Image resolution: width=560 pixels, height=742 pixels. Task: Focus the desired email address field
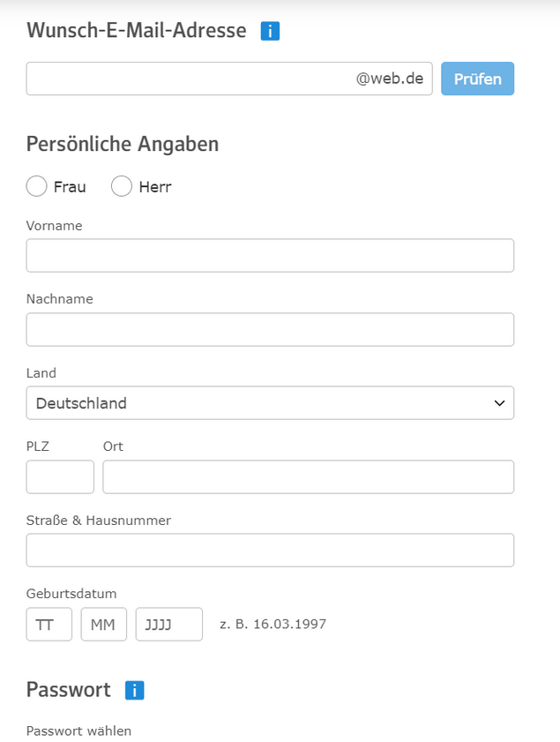(x=190, y=79)
